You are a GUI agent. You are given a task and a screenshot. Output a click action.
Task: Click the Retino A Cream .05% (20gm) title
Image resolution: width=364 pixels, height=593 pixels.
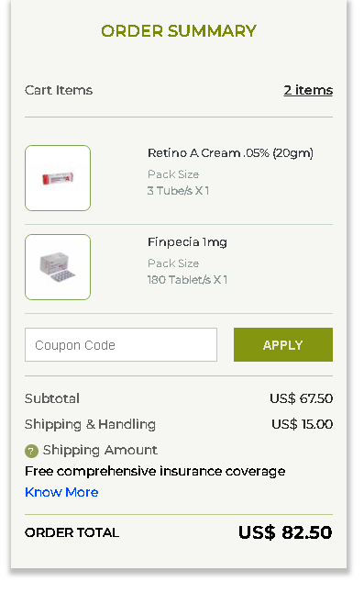pos(230,153)
